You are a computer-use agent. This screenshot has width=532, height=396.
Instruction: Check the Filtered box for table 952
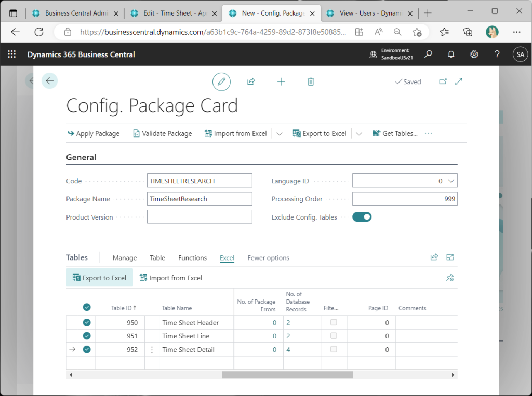(x=334, y=349)
